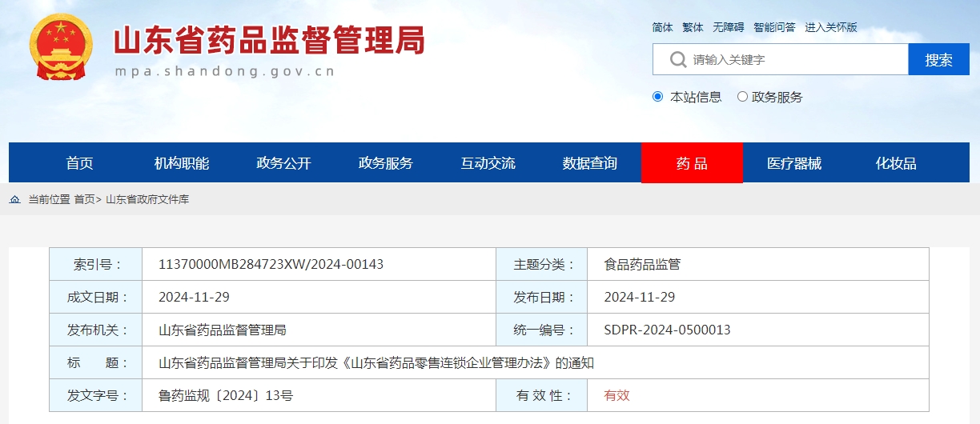The height and width of the screenshot is (424, 980).
Task: Click the search magnifier icon
Action: (678, 59)
